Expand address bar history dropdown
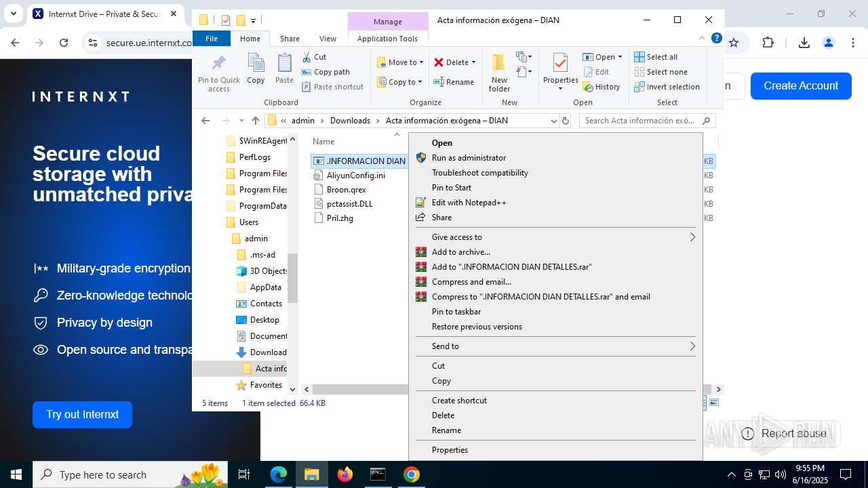The image size is (868, 488). click(x=553, y=121)
